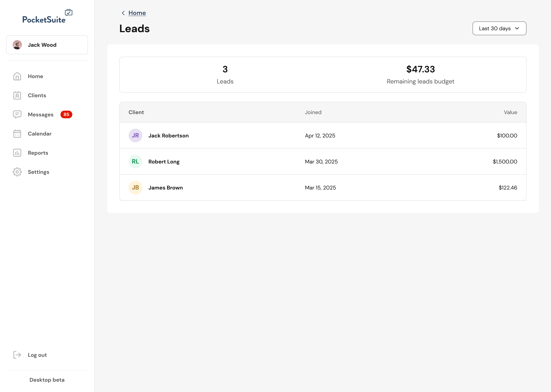Click the JR avatar circle
Viewport: 551px width, 392px height.
click(x=135, y=135)
